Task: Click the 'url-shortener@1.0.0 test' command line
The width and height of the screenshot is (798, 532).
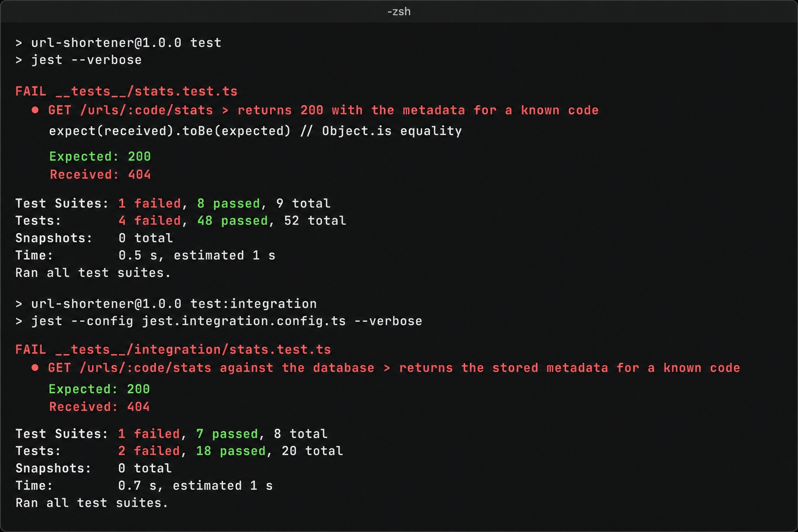Action: [118, 43]
